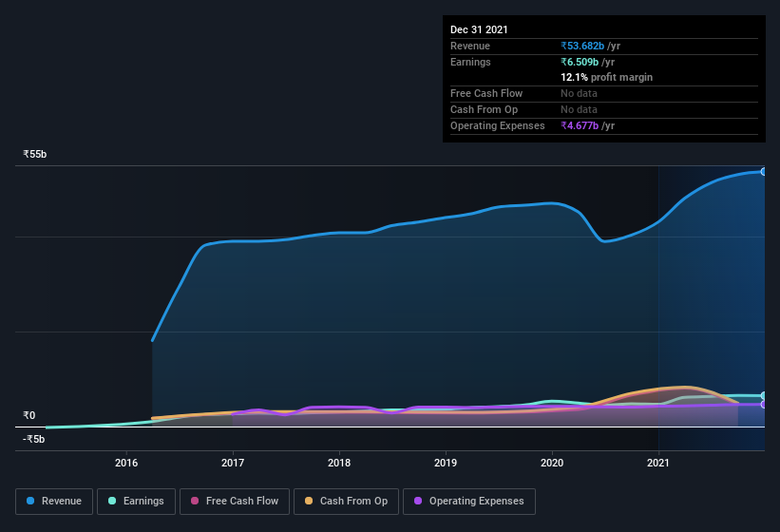Screen dimensions: 780x532
Task: Click the ₹0 y-axis label
Action: [x=29, y=415]
